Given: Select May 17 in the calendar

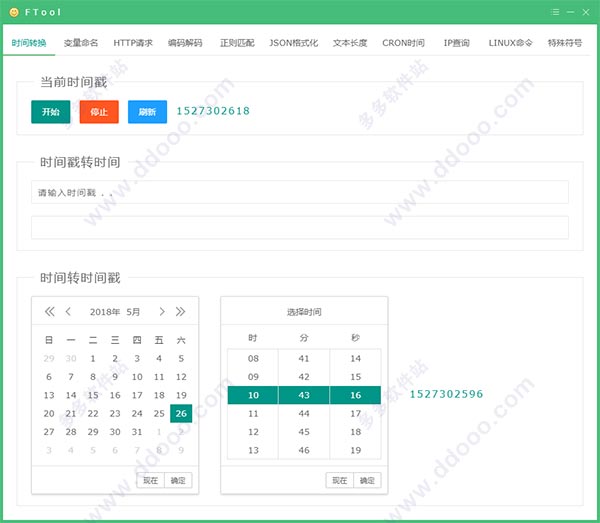Looking at the screenshot, I should click(x=137, y=395).
